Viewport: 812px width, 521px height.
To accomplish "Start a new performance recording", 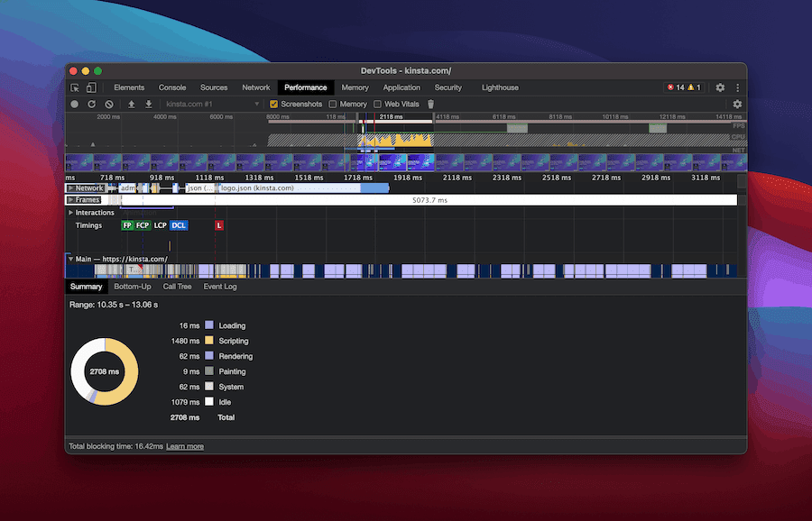I will (77, 104).
